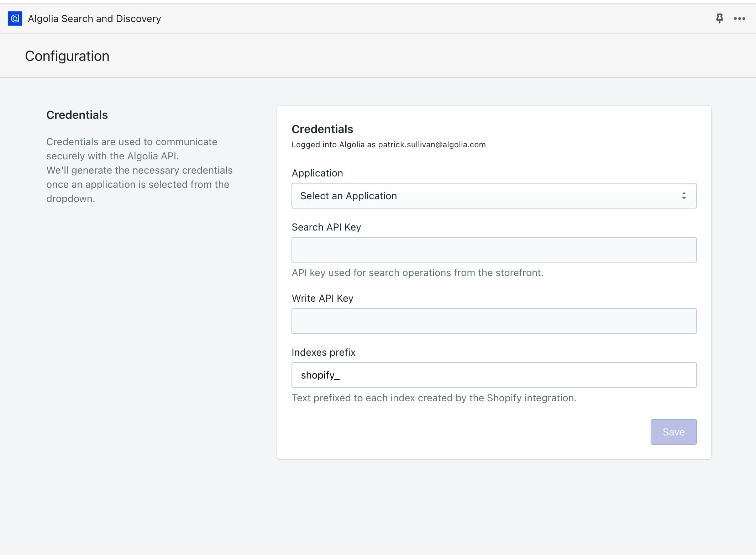The width and height of the screenshot is (756, 555).
Task: Click the Algolia logo next to the app name
Action: 15,18
